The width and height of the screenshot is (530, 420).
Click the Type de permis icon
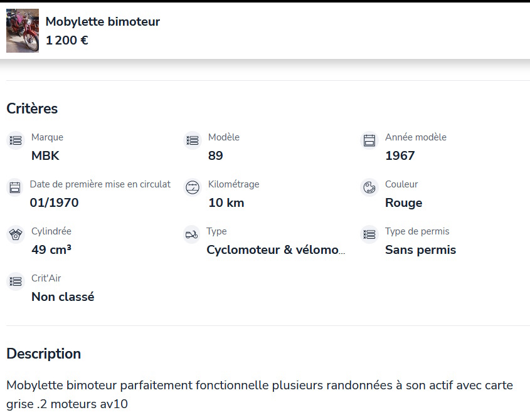coord(369,234)
